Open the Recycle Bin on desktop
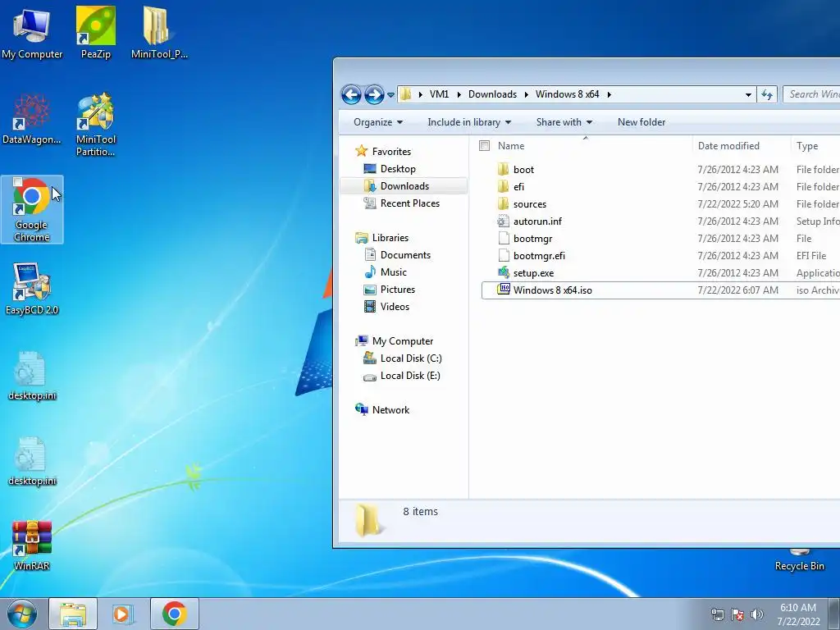 tap(799, 560)
